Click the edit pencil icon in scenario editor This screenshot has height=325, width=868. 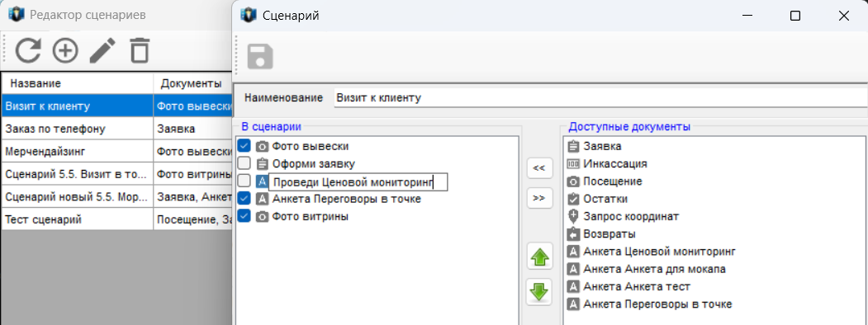pos(103,51)
